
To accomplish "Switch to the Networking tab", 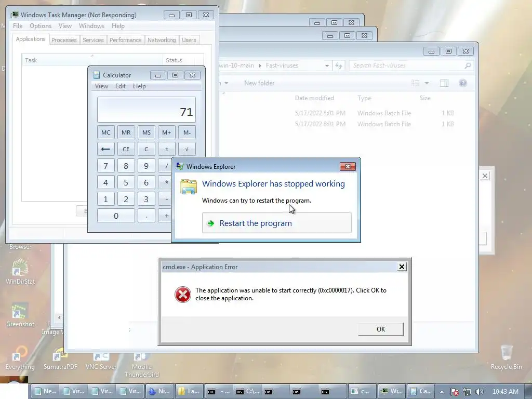I will pyautogui.click(x=162, y=40).
